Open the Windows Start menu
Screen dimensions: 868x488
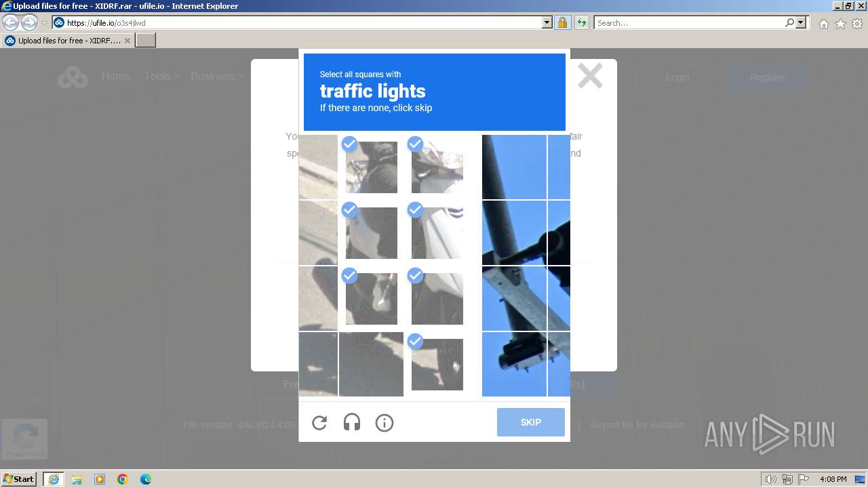(x=18, y=479)
